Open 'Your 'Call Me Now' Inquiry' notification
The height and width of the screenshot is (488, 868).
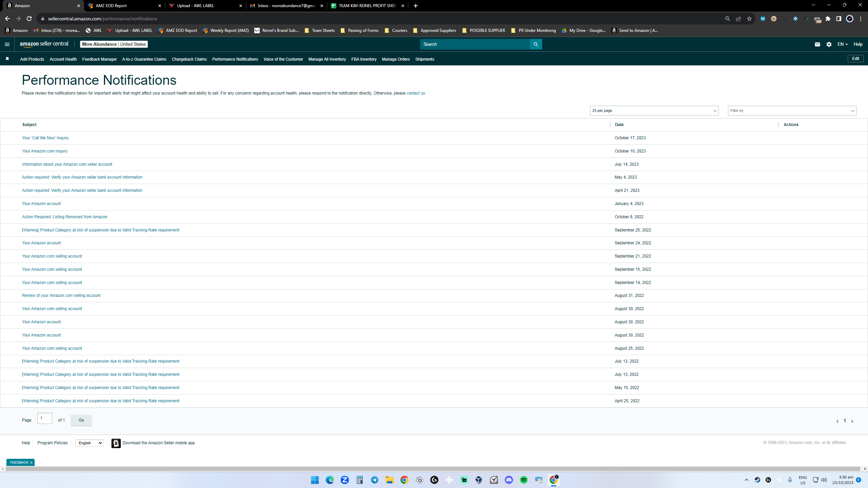[x=45, y=138]
